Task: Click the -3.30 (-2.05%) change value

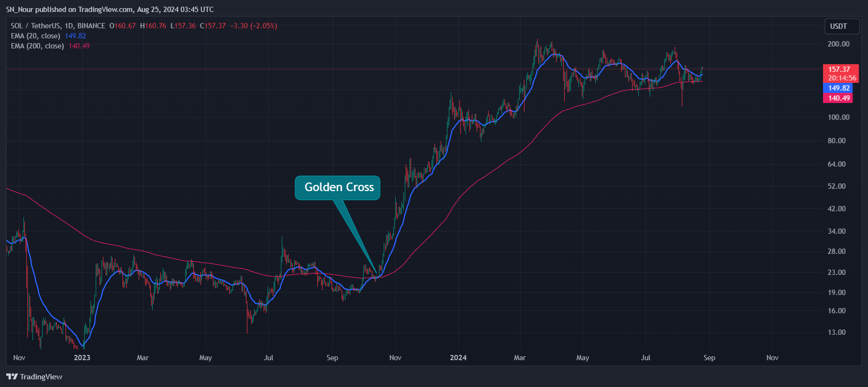Action: (x=254, y=26)
